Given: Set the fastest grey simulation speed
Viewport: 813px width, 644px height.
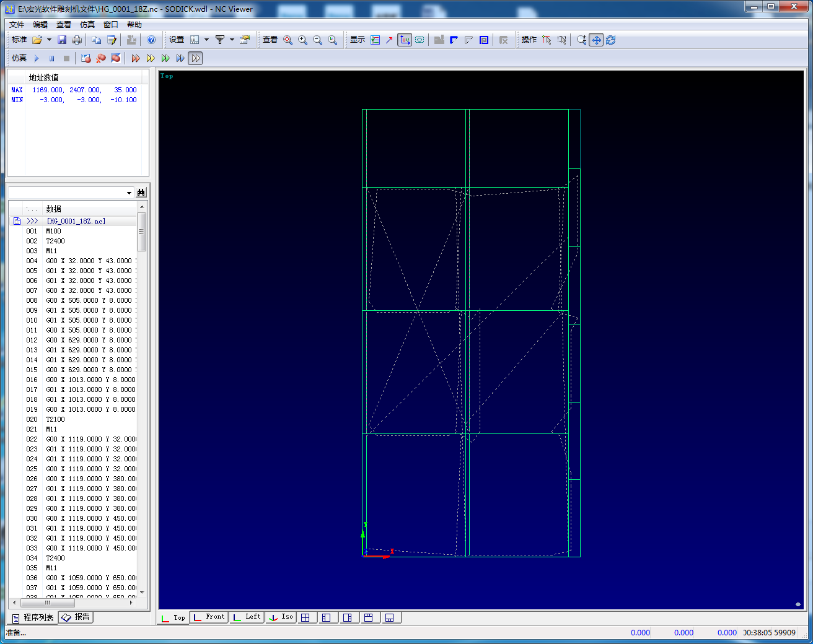Looking at the screenshot, I should tap(195, 58).
